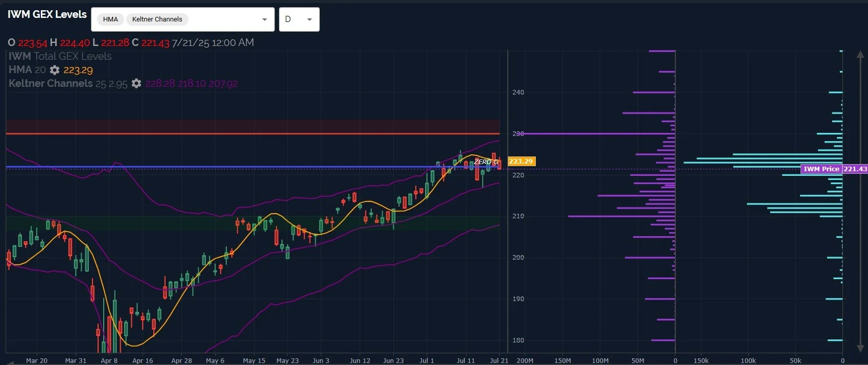Click the 228.28 Keltner upper value
Screen dimensions: 868x365
click(160, 83)
